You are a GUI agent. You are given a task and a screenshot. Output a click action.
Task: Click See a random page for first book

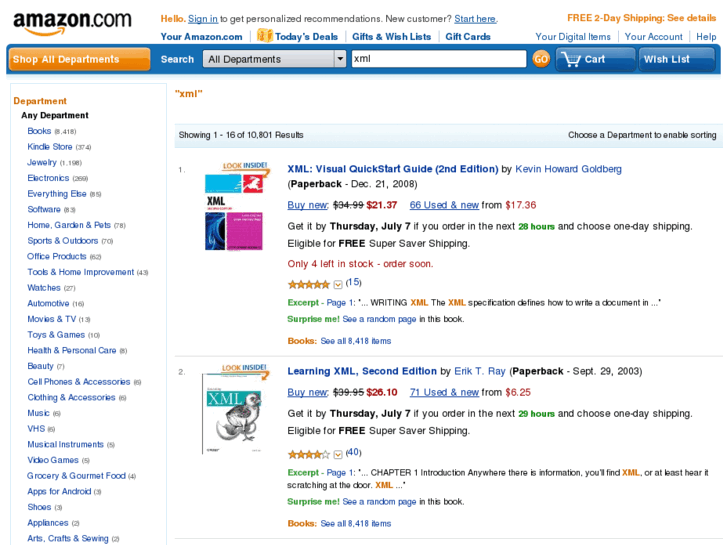pos(379,319)
